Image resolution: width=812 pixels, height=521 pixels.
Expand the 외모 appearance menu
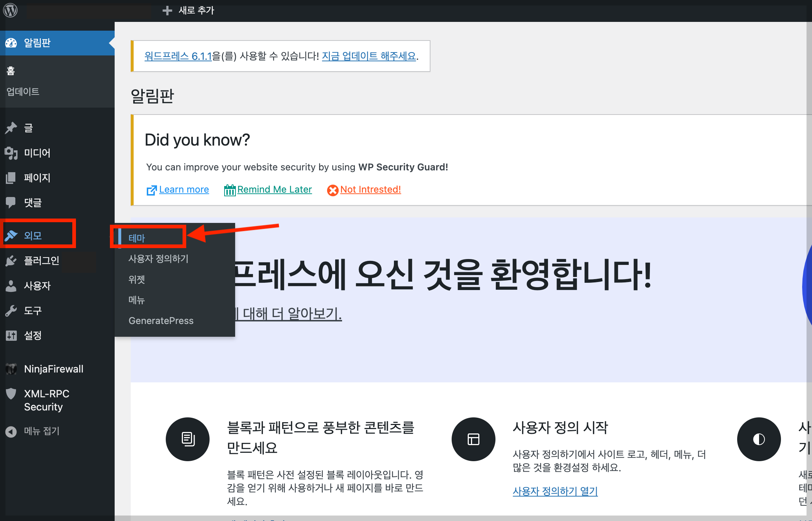click(33, 236)
